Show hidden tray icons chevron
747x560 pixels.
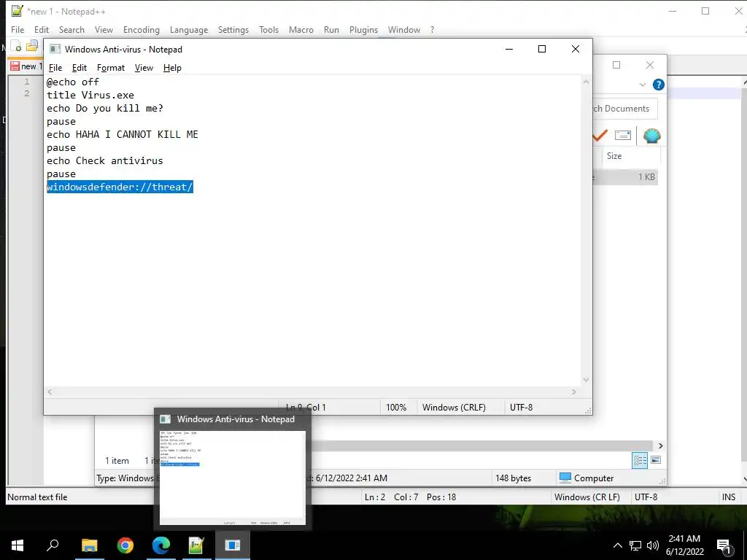pyautogui.click(x=617, y=545)
